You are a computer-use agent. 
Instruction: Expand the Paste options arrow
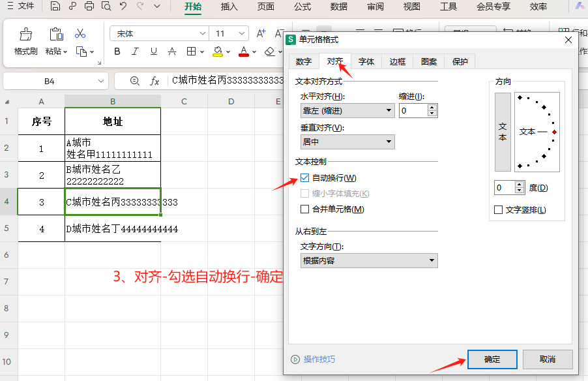[x=65, y=52]
